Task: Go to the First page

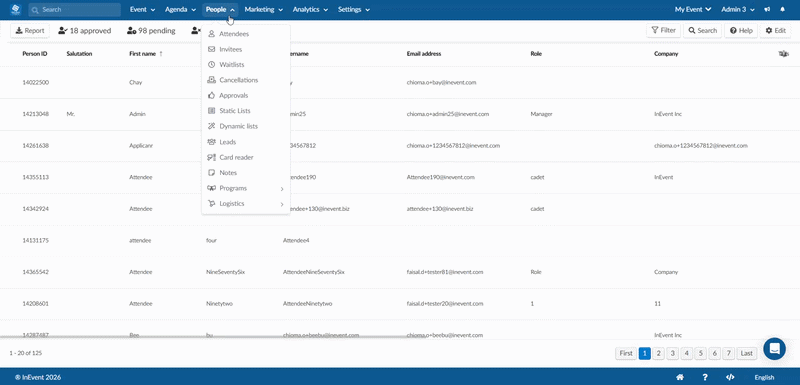Action: [626, 353]
